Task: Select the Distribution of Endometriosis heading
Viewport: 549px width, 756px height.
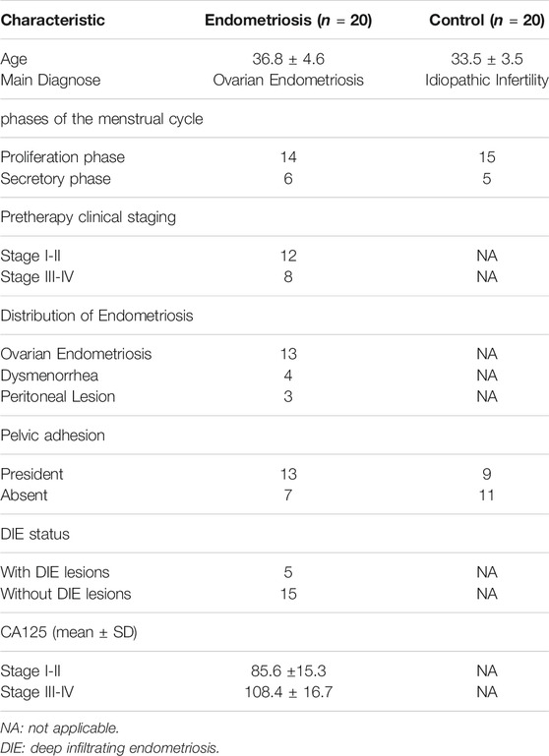Action: pos(97,316)
